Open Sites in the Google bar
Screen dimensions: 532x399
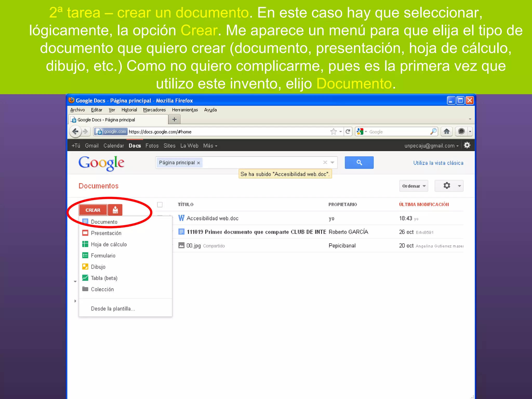169,146
